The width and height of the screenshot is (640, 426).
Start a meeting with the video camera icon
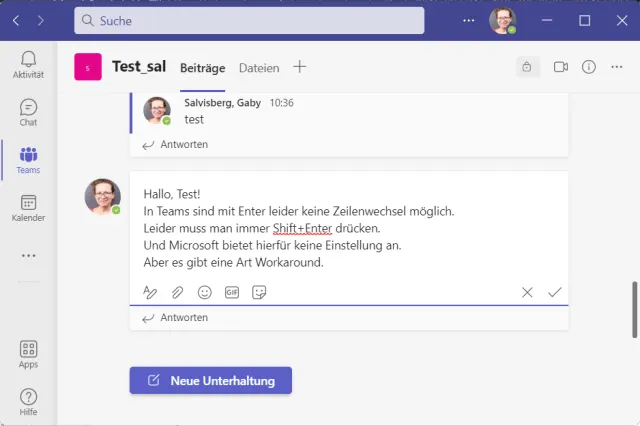[561, 67]
